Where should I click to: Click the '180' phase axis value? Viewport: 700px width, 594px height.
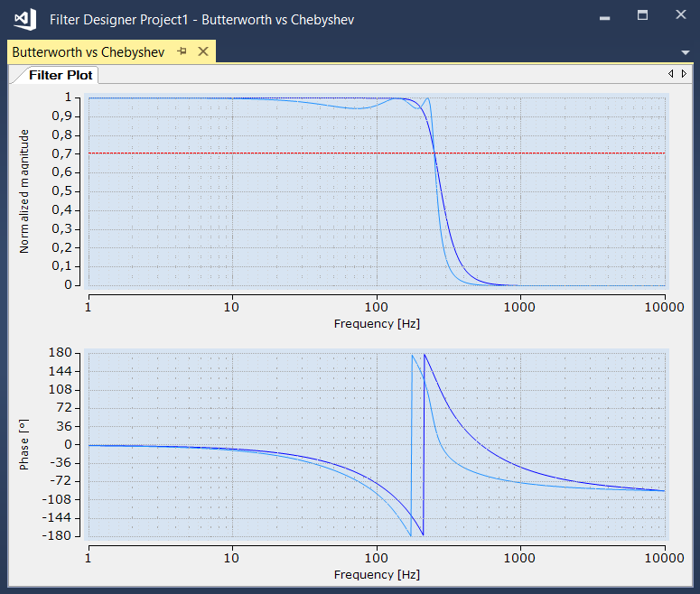tap(61, 353)
